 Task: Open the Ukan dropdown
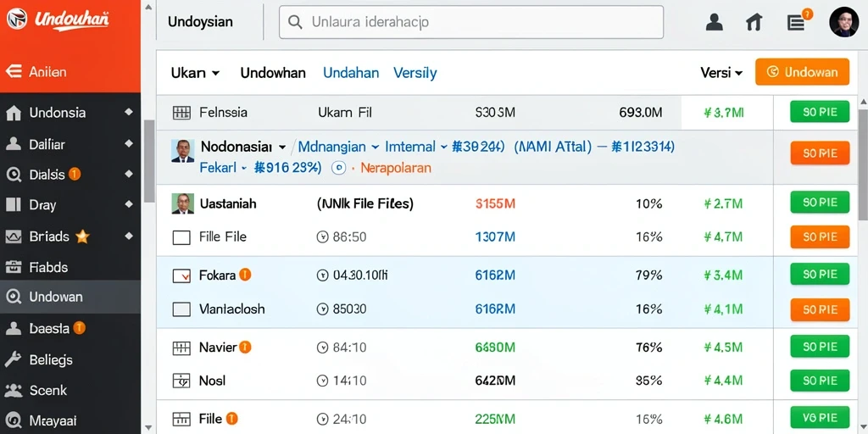(x=196, y=73)
